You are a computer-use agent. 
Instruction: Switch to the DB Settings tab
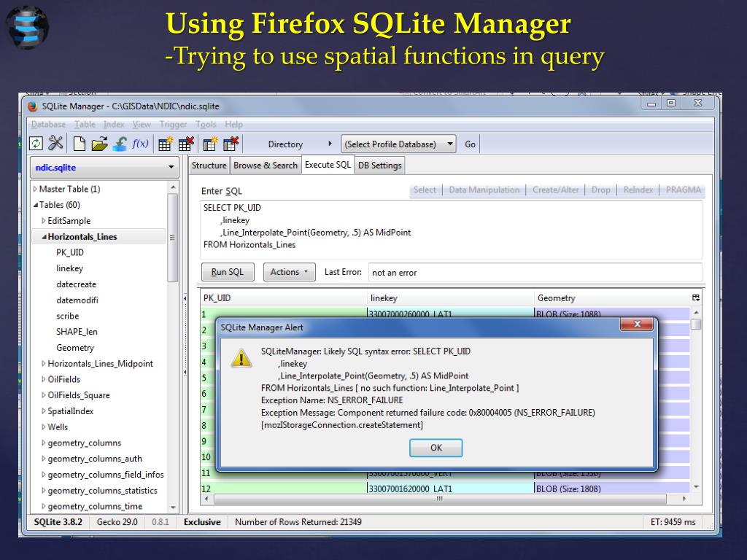tap(379, 166)
